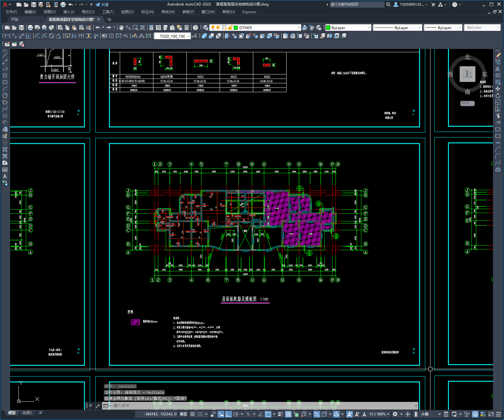Switch to the 布局1 layout tab

pos(27,413)
